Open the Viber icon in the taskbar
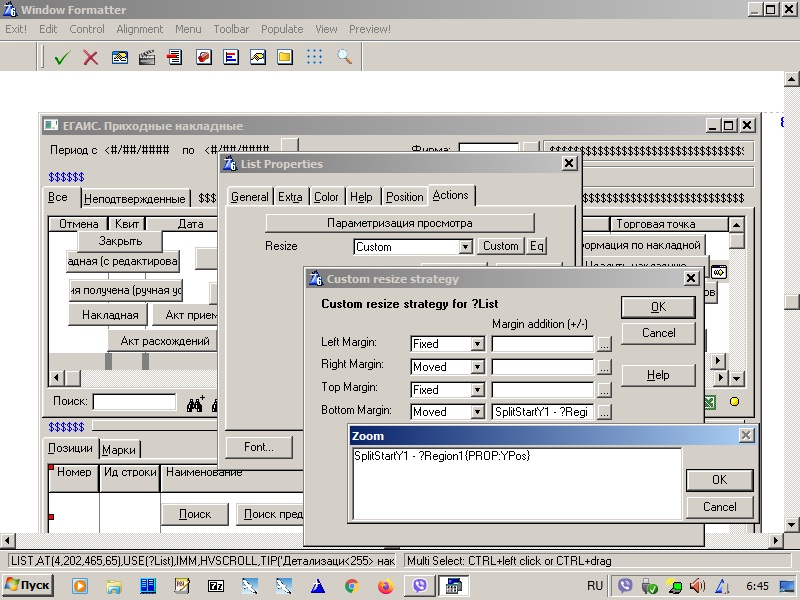Screen dimensions: 800x600 coord(419,586)
